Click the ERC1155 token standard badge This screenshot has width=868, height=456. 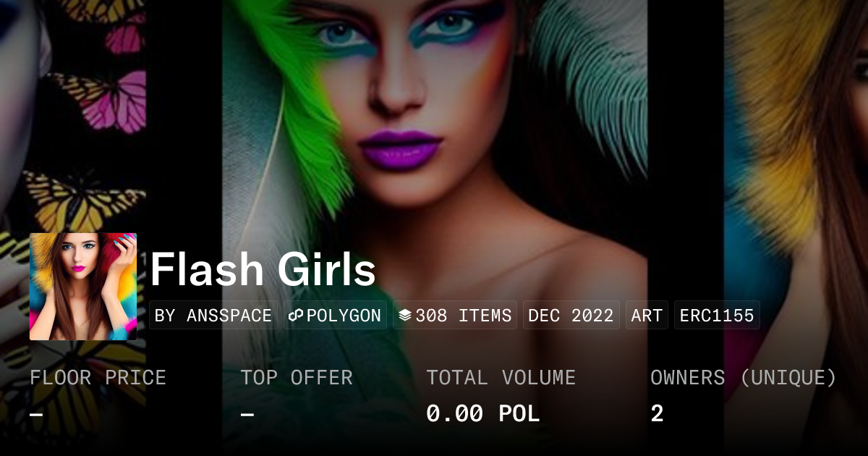pyautogui.click(x=717, y=316)
